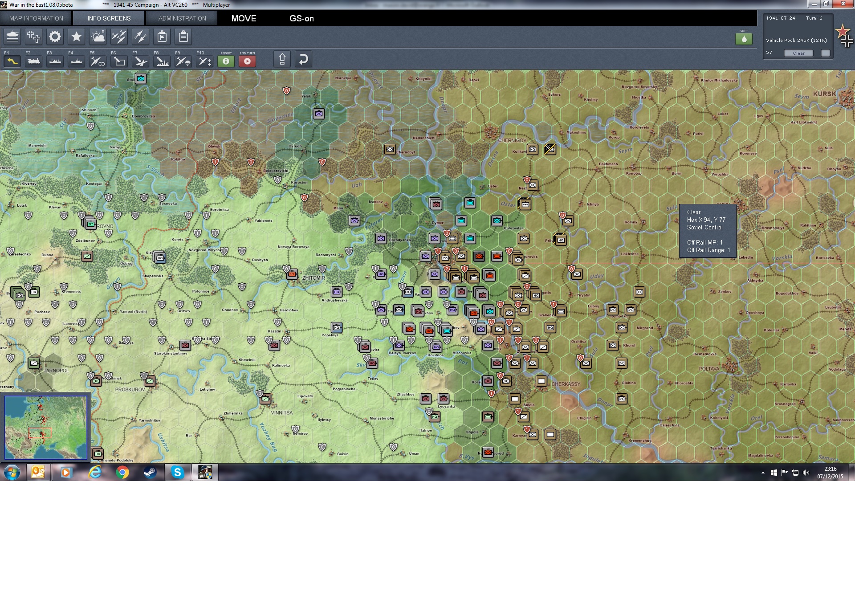855x616 pixels.
Task: Select the white counter beside Cherkassy
Action: tap(541, 381)
